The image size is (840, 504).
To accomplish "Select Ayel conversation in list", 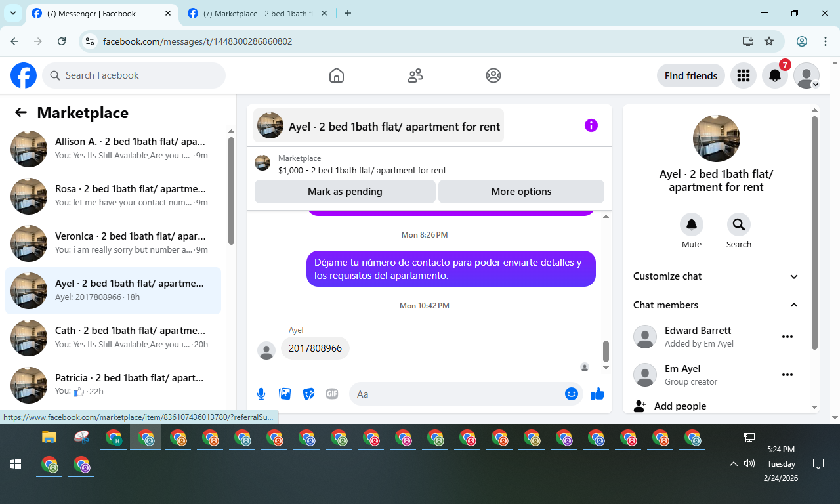I will click(113, 291).
